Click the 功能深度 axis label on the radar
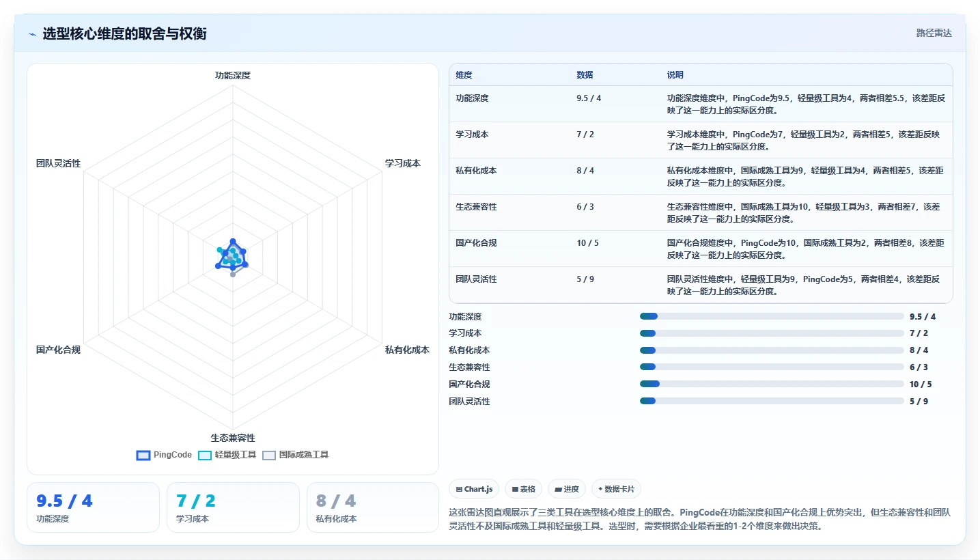 [x=233, y=75]
